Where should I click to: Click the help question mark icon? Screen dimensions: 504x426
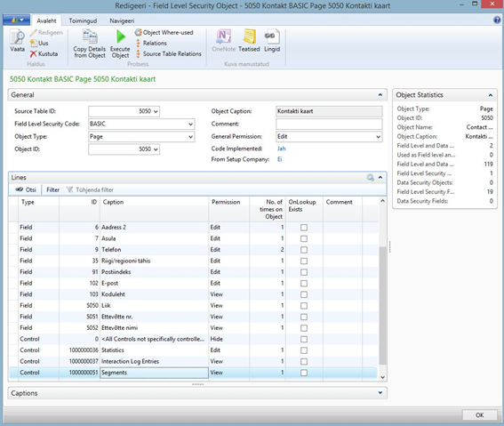pos(497,20)
